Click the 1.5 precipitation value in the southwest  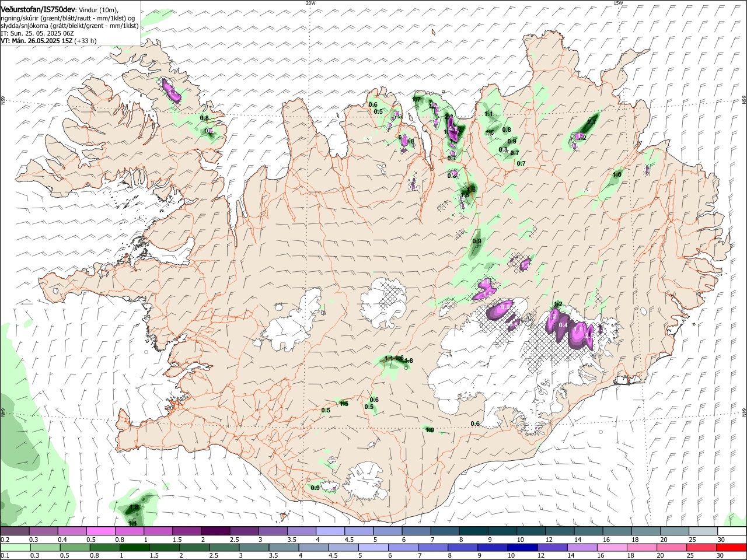pyautogui.click(x=344, y=404)
